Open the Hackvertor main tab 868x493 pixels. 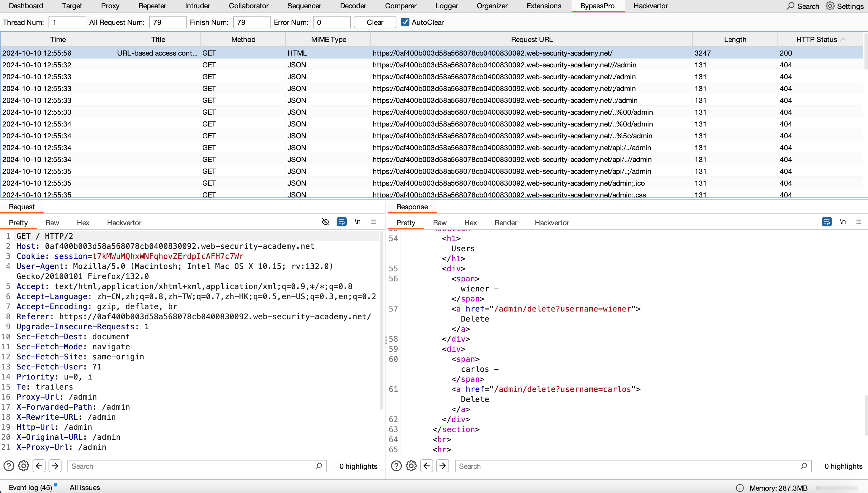click(650, 6)
